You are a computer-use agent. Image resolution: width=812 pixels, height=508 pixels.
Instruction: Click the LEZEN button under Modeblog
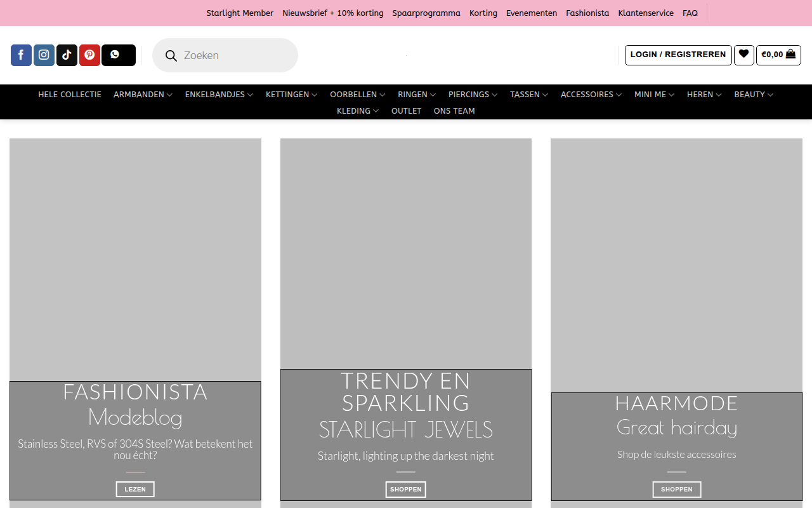(x=135, y=490)
